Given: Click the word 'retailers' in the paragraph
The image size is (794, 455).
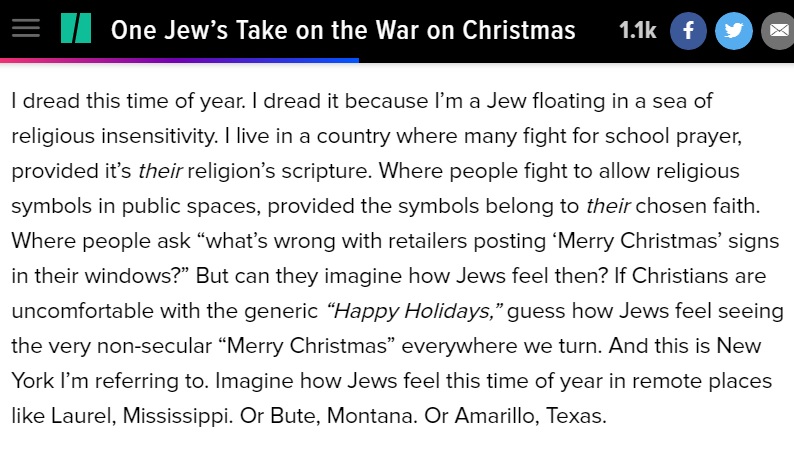Looking at the screenshot, I should 427,241.
